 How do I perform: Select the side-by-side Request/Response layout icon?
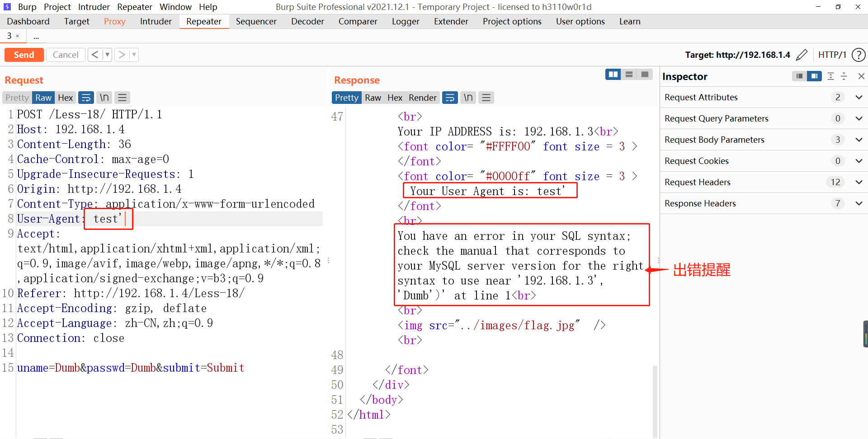click(x=613, y=74)
